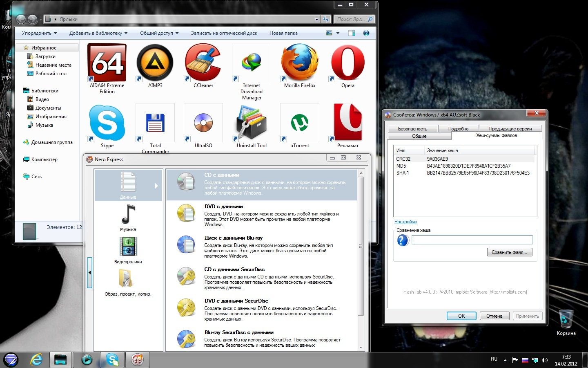Open the Предыдущие версии tab

pyautogui.click(x=510, y=128)
